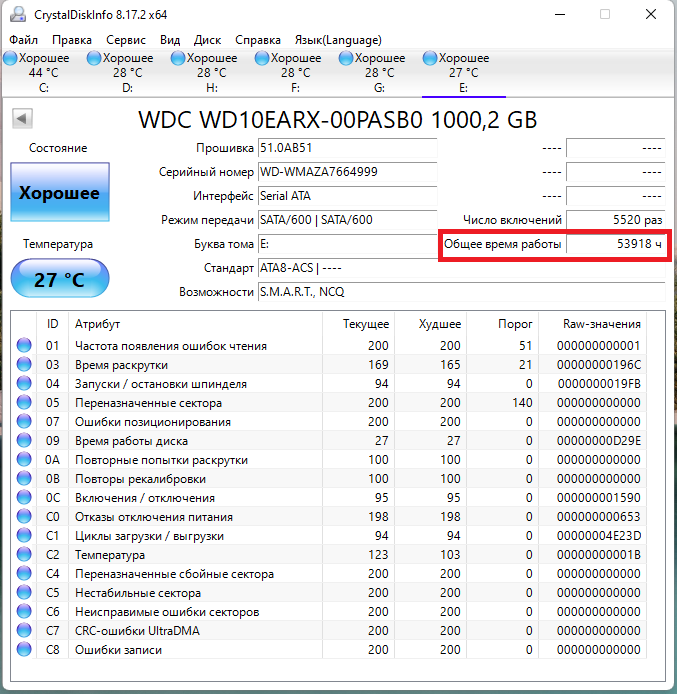677x694 pixels.
Task: Click the Возможности field S.M.A.R.T., NCQ
Action: 462,292
